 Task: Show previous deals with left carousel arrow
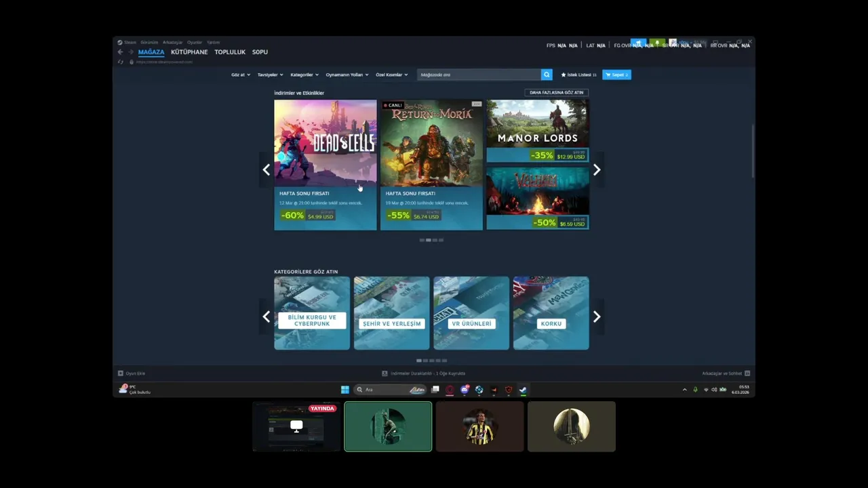pos(266,169)
